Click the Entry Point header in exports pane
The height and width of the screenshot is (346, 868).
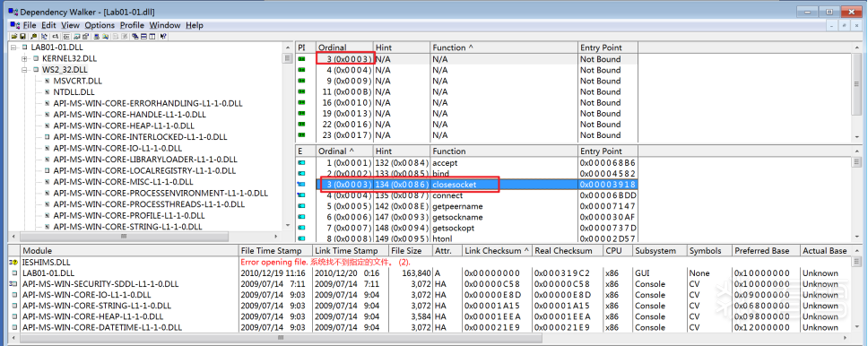click(608, 151)
